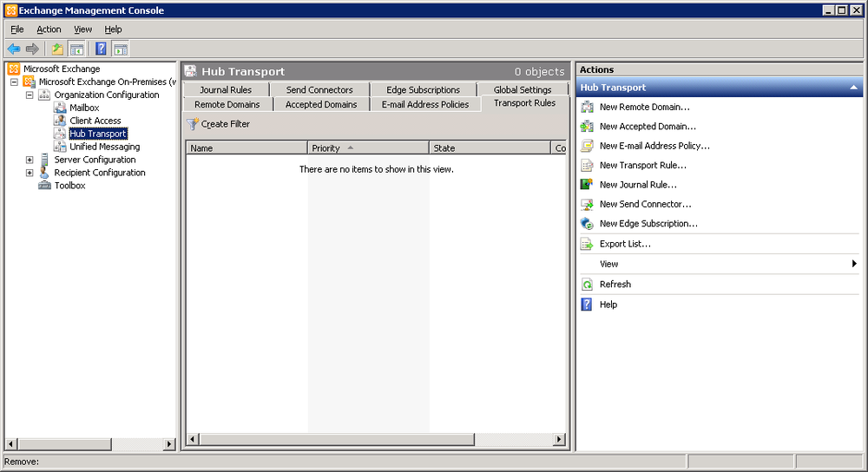This screenshot has width=868, height=472.
Task: Click the result list horizontal scrollbar thumb
Action: [x=337, y=439]
